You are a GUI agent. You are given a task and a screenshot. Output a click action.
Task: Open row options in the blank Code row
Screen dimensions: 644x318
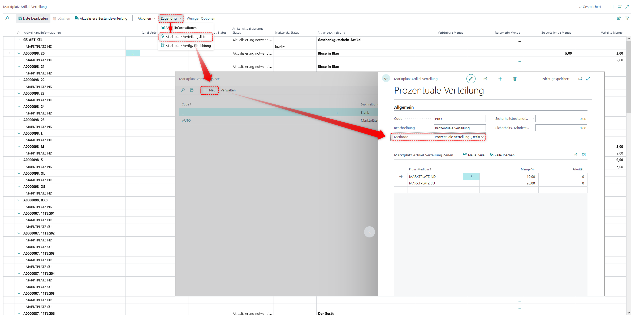[x=337, y=112]
